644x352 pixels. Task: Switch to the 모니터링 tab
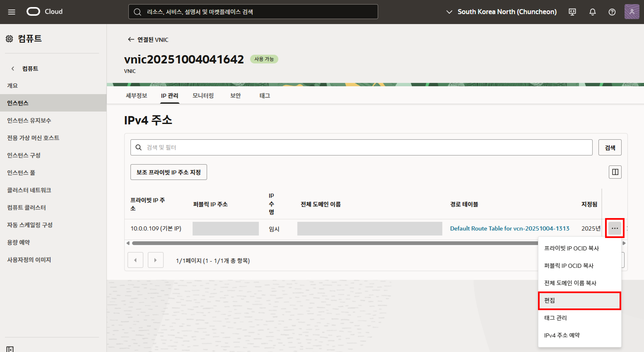(x=203, y=96)
